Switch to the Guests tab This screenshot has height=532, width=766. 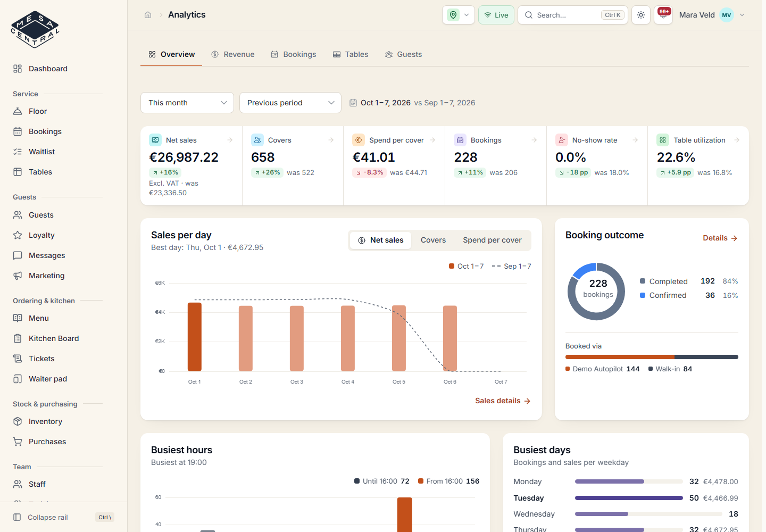tap(403, 54)
